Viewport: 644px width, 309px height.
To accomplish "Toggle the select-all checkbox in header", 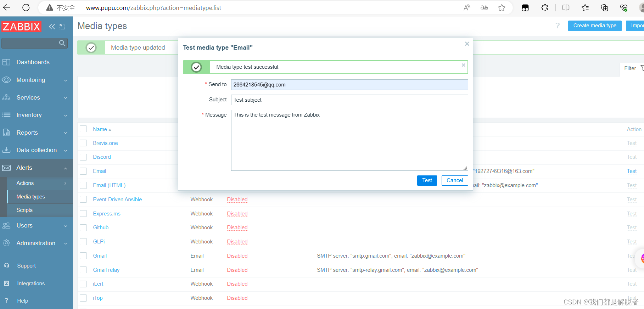I will (x=83, y=129).
